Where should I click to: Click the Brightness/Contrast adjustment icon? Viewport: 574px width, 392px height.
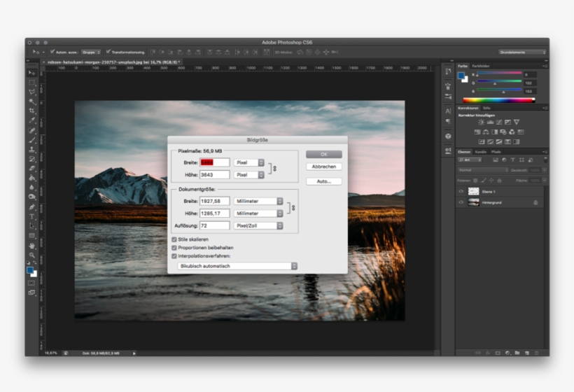(x=481, y=122)
